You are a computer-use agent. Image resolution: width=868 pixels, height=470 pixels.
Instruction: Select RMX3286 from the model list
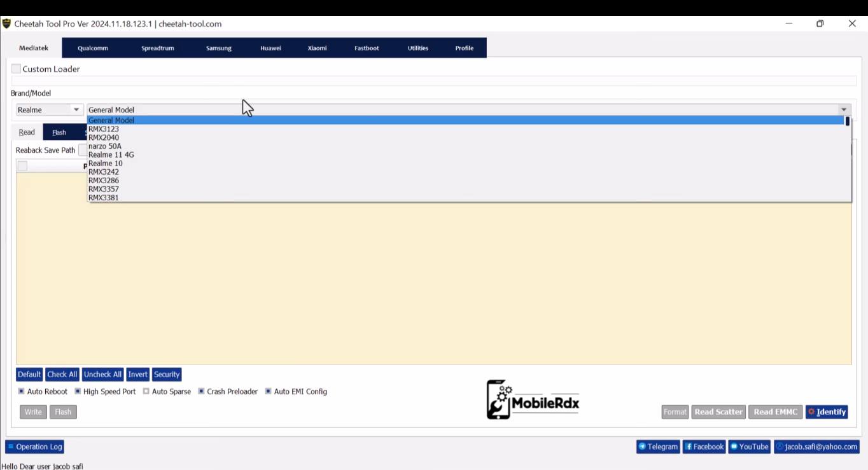(x=465, y=181)
